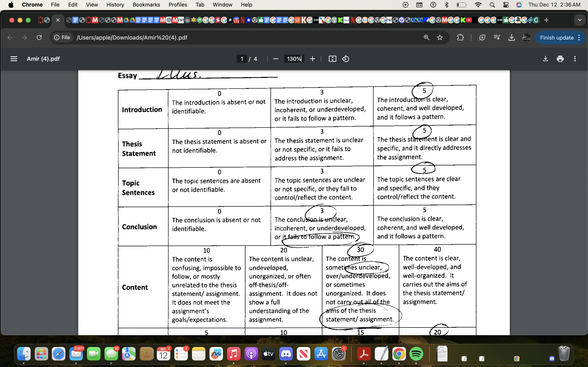This screenshot has height=367, width=588.
Task: Open Spotlight search in the menu bar
Action: pos(492,5)
